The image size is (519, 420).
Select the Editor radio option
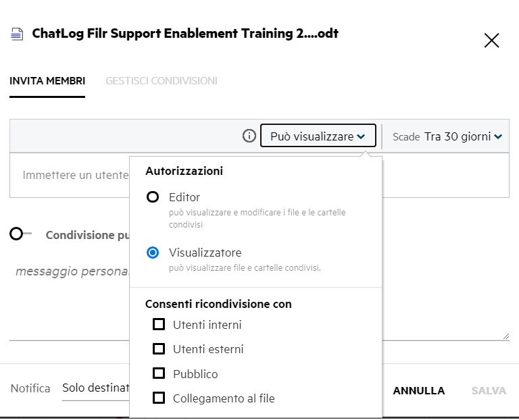pyautogui.click(x=153, y=197)
